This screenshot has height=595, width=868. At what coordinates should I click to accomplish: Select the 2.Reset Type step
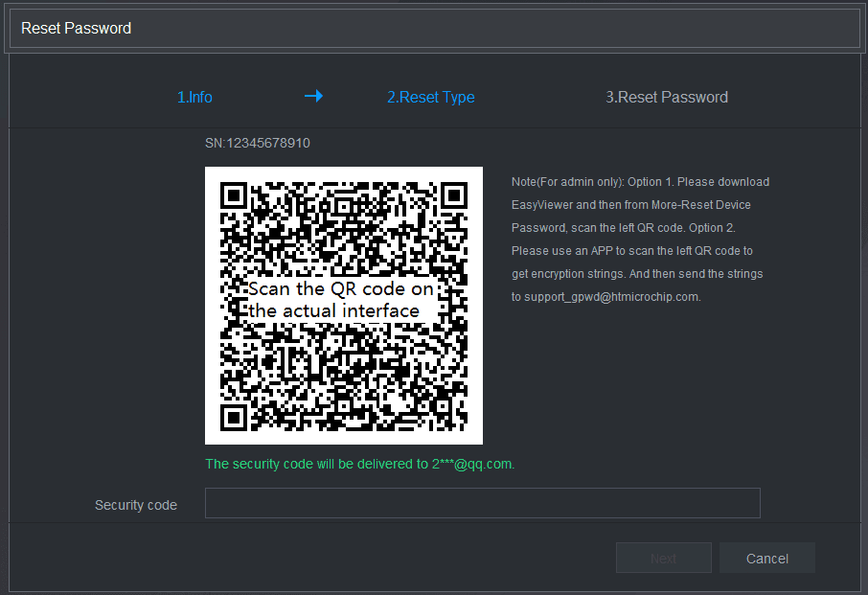(431, 98)
